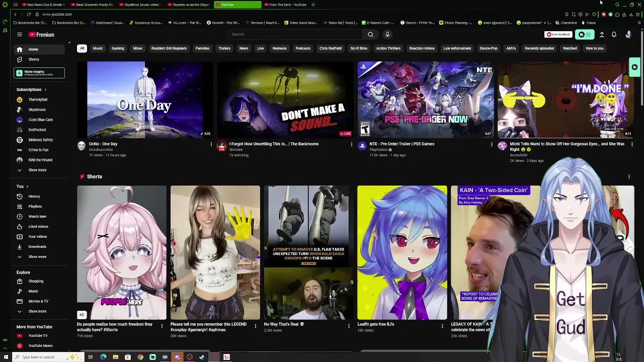644x362 pixels.
Task: Click the Give feedback button
Action: [558, 34]
